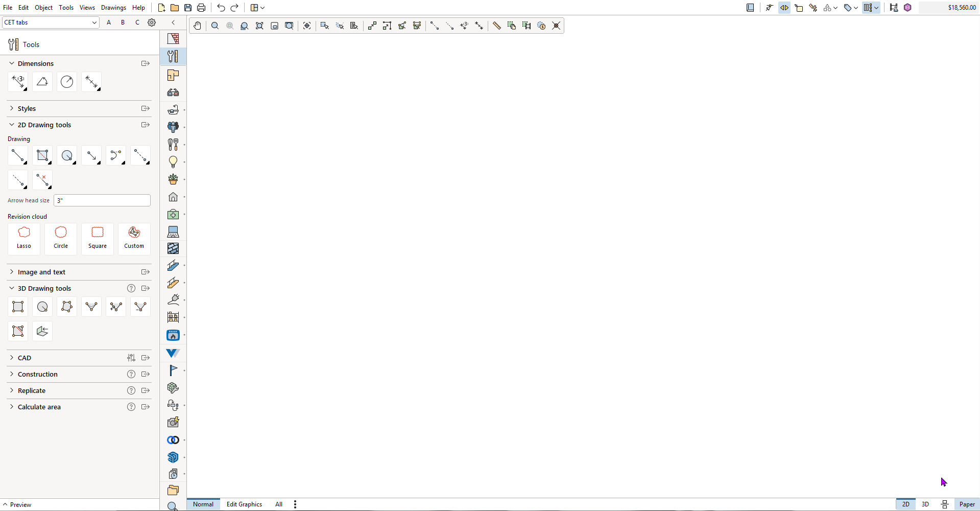The width and height of the screenshot is (980, 511).
Task: Select the rectangle select arrow tool
Action: point(324,26)
